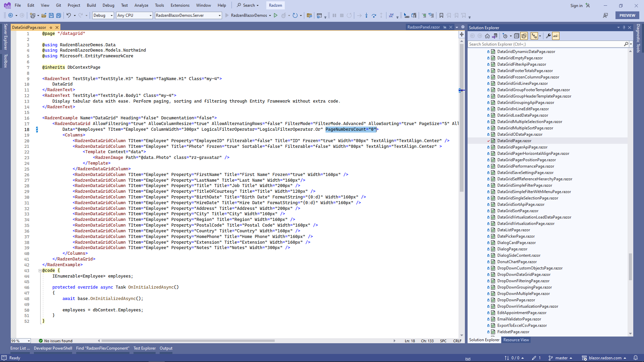Save the current file with the Save icon
644x362 pixels.
point(51,15)
